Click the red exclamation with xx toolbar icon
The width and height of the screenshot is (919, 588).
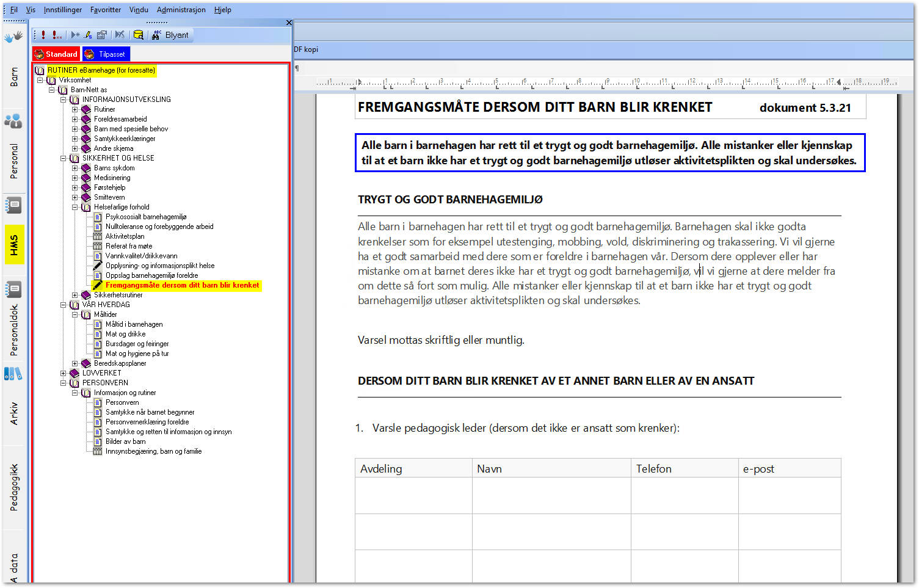[57, 35]
